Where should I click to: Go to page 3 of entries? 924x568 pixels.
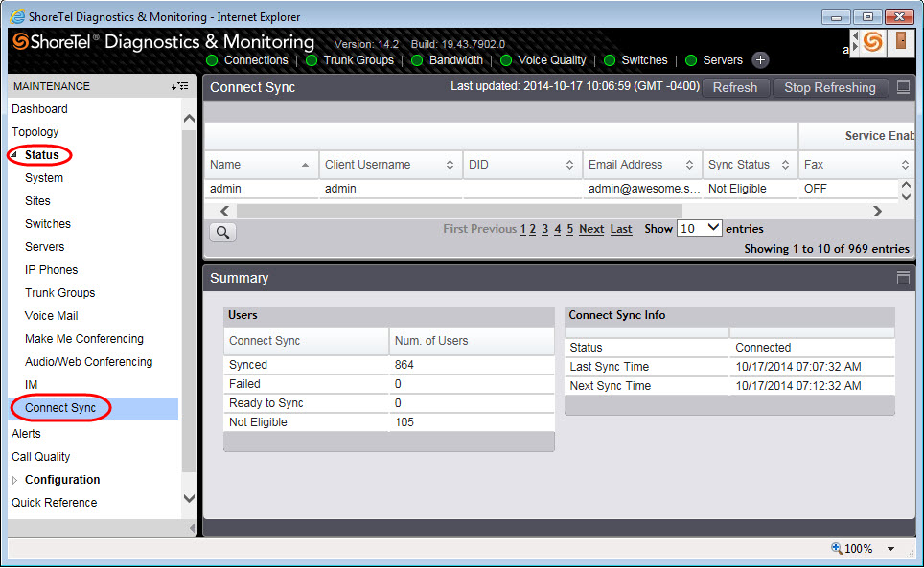point(545,229)
